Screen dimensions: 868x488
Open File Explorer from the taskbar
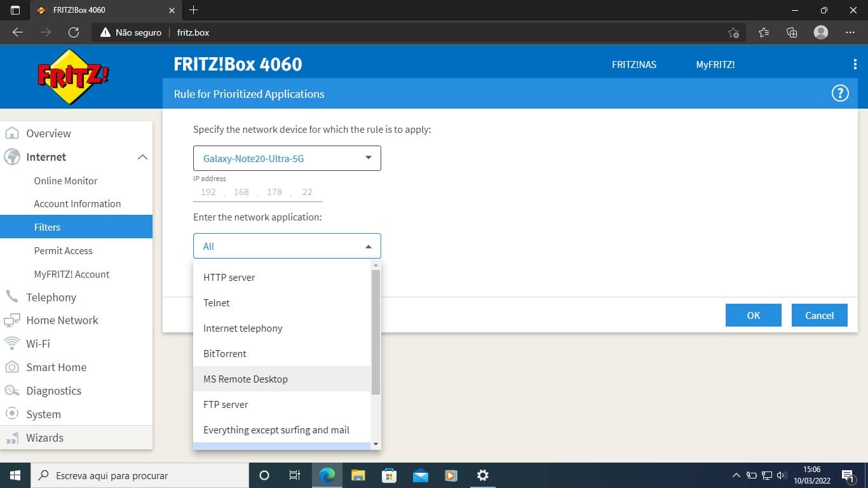(x=358, y=475)
